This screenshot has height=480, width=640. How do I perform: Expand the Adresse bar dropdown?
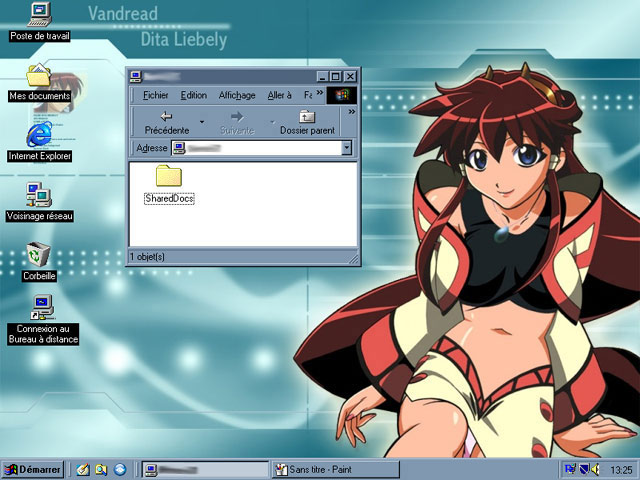(347, 148)
